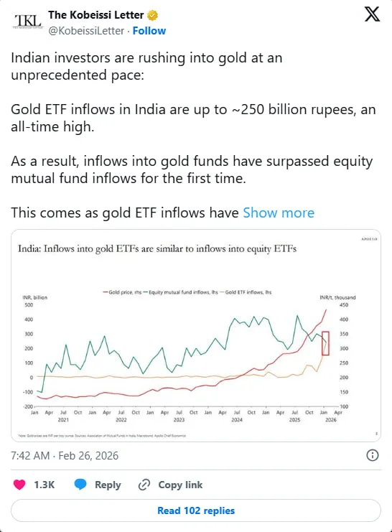Viewport: 392px width, 532px height.
Task: Open the tweet timestamp Feb 26, 2026
Action: [x=65, y=455]
